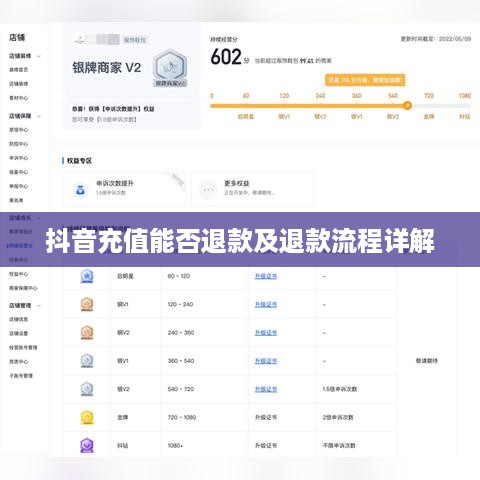Click the bronze badge in the 120 - 240 row
Screen dimensions: 480x480
[87, 304]
